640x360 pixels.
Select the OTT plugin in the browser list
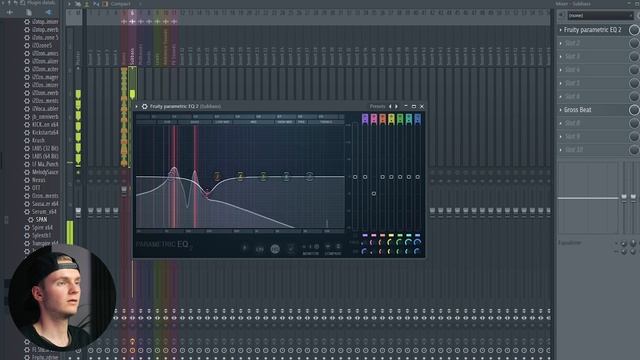pos(36,188)
